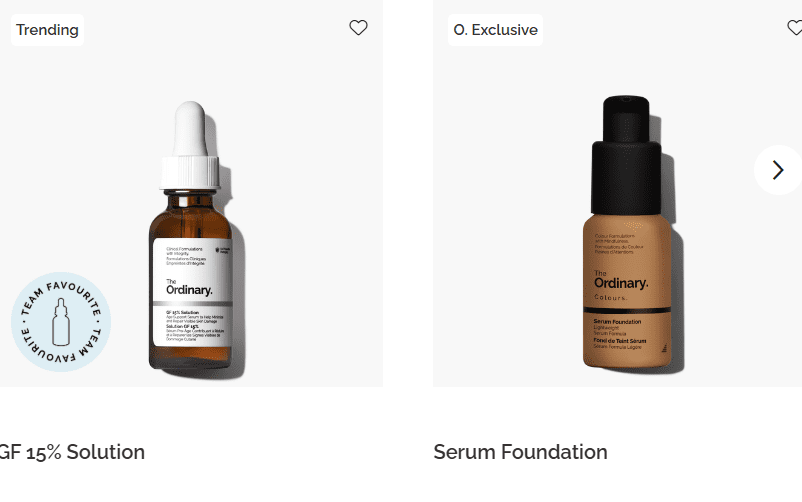802x502 pixels.
Task: Click the Trending label tag
Action: pyautogui.click(x=47, y=30)
